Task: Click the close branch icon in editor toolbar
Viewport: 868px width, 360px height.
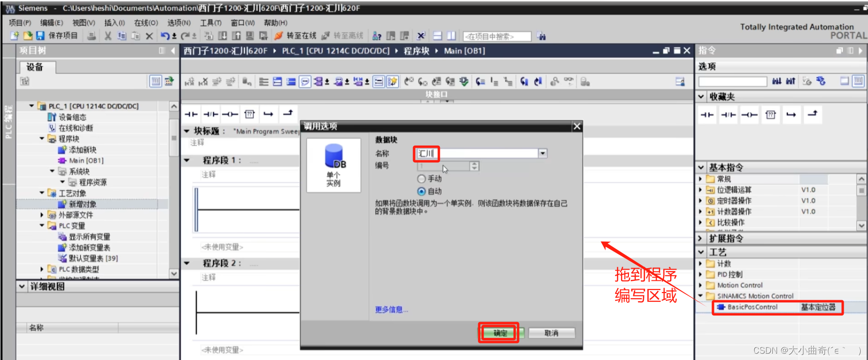Action: pos(288,113)
